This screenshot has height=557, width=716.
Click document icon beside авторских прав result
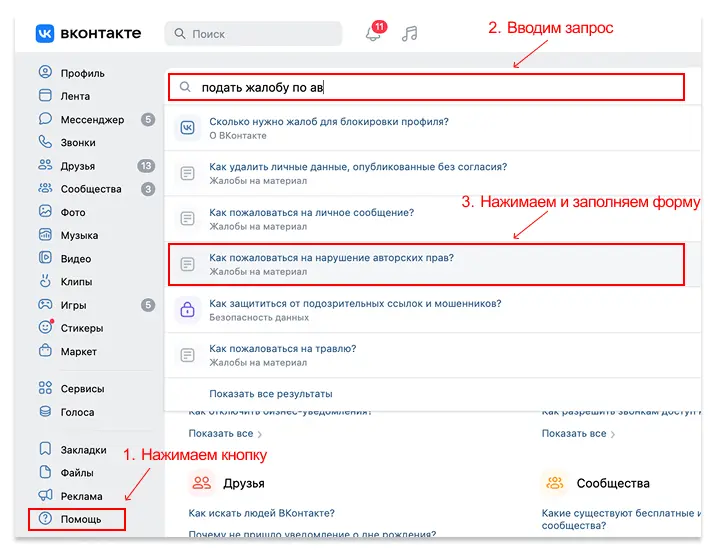[x=188, y=264]
